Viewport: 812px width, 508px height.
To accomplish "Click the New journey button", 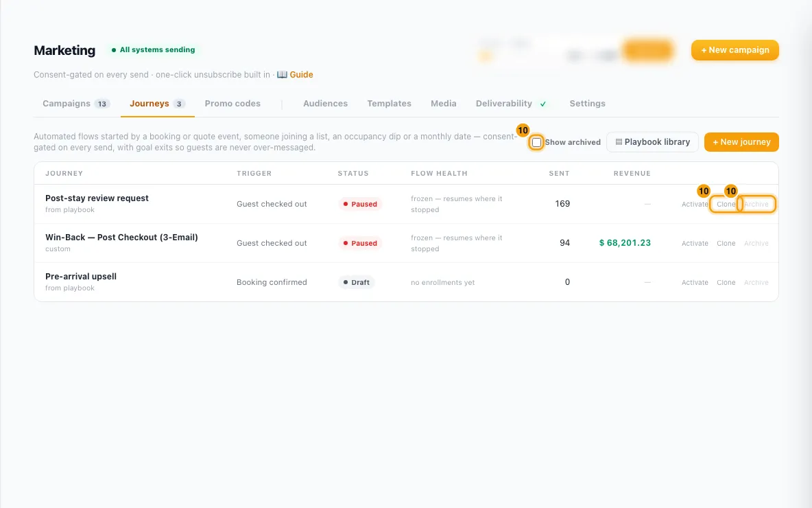I will coord(741,142).
